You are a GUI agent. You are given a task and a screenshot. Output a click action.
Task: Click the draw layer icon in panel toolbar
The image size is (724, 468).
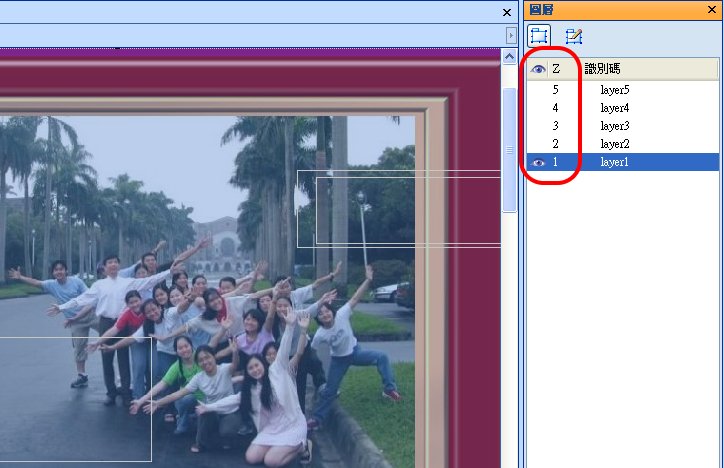538,37
